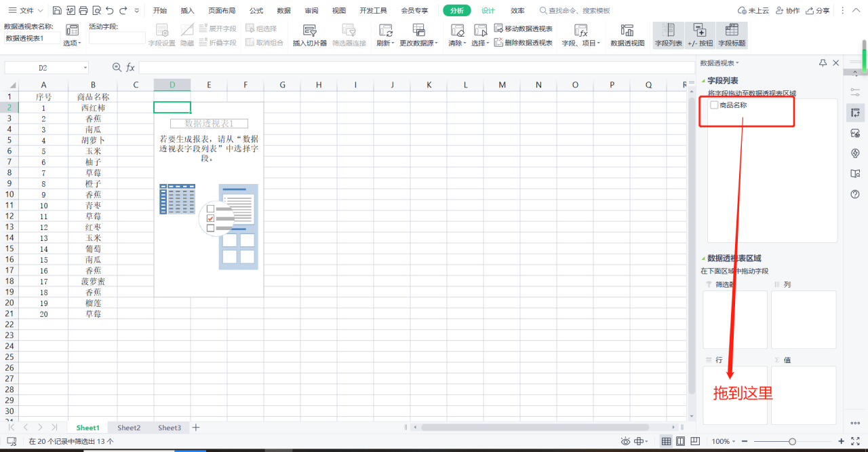The width and height of the screenshot is (868, 452).
Task: Click the 刷新 refresh icon
Action: [x=385, y=31]
